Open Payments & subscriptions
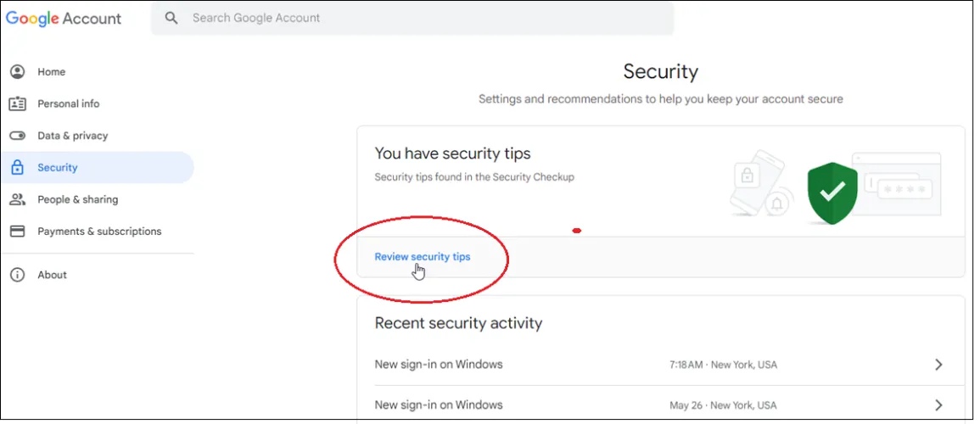Screen dimensions: 980x424 (x=99, y=232)
